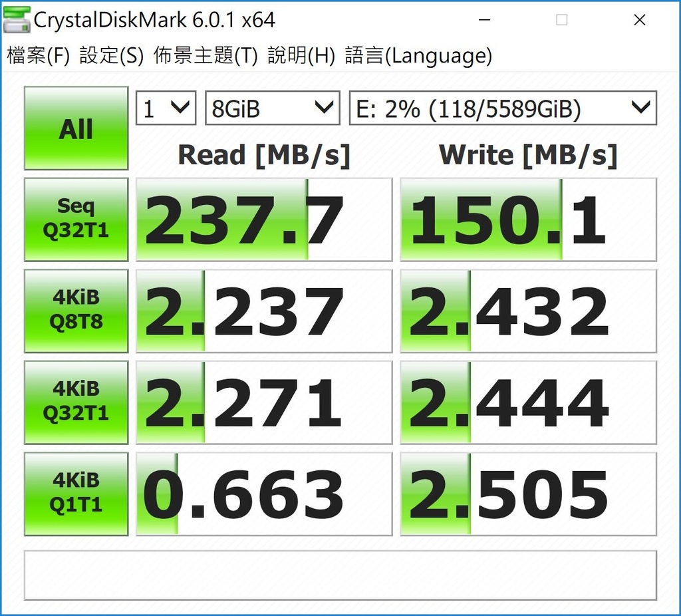
Task: Close the CrystalDiskMark window
Action: 639,20
